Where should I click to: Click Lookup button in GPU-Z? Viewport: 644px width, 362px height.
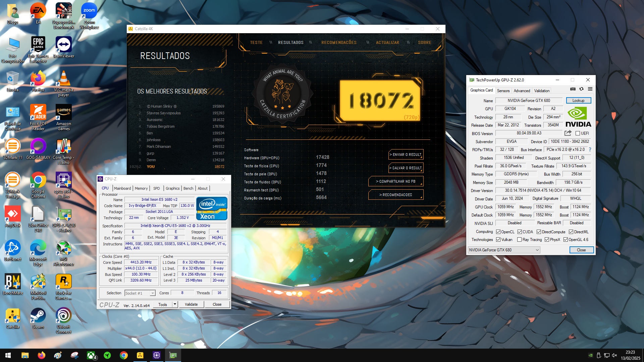click(578, 101)
